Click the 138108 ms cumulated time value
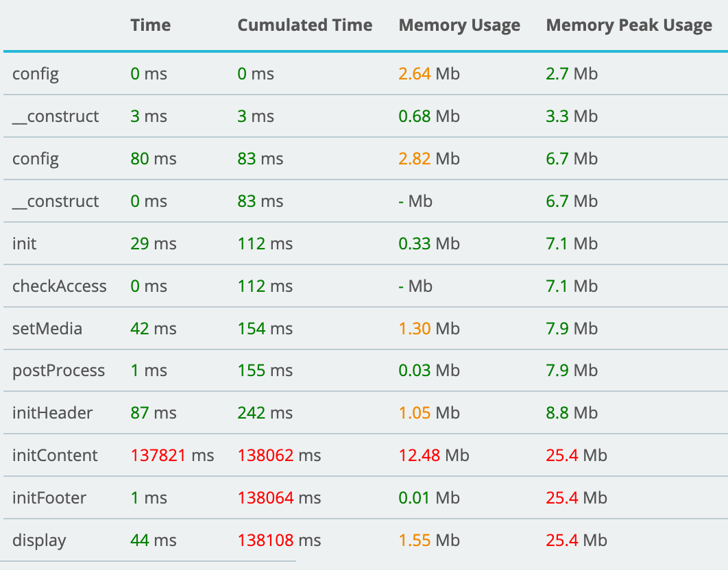Viewport: 728px width, 570px height. pyautogui.click(x=279, y=541)
